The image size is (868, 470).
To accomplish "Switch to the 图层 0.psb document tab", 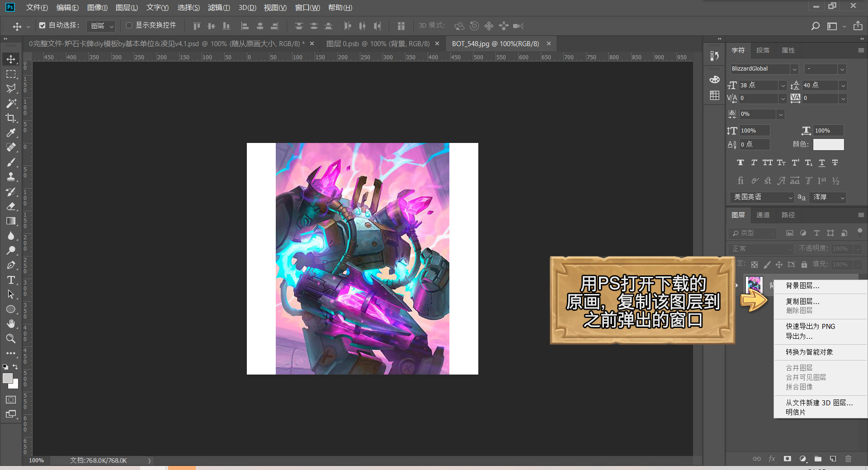I will pos(378,44).
